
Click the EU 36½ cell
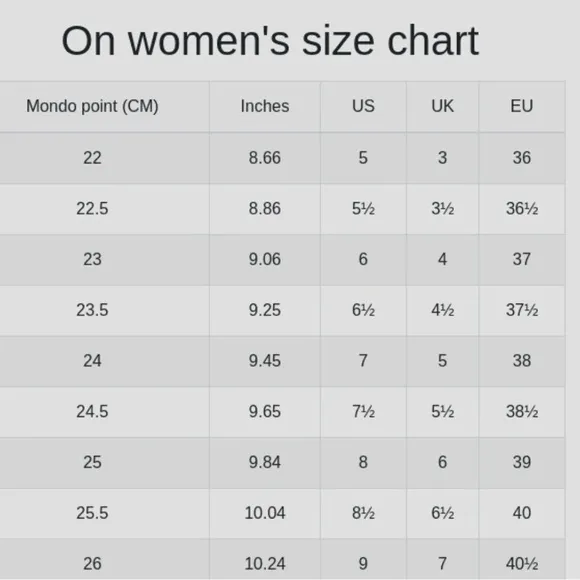pos(522,209)
